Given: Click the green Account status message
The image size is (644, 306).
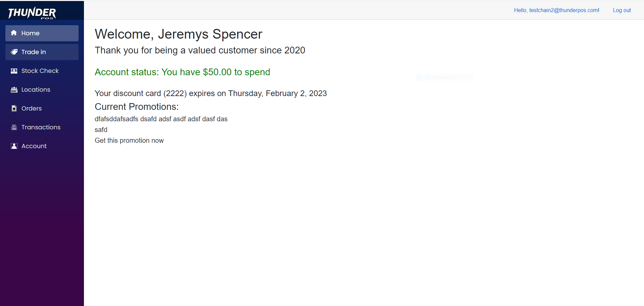Looking at the screenshot, I should (x=182, y=72).
